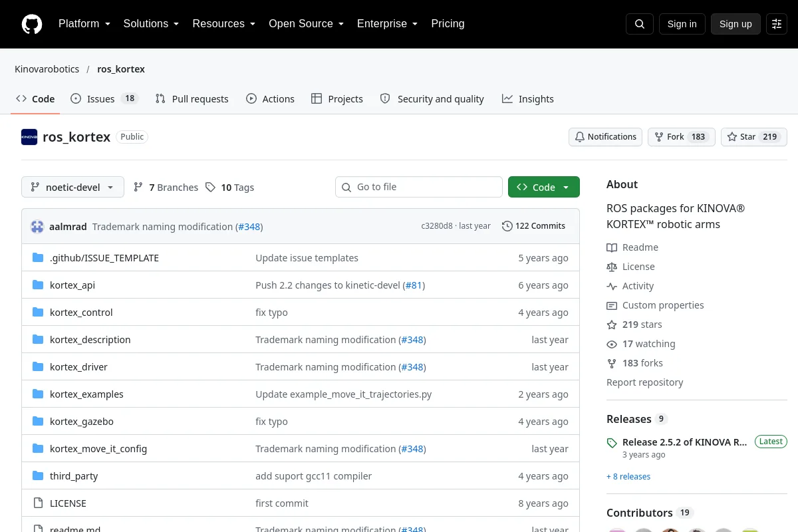The height and width of the screenshot is (532, 798).
Task: Open the + 8 releases link
Action: tap(628, 477)
